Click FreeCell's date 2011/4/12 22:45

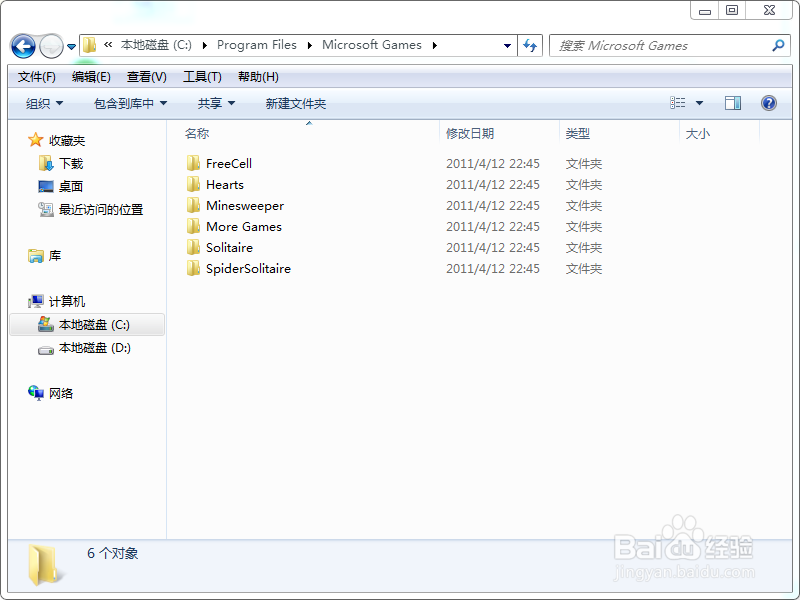(x=493, y=164)
